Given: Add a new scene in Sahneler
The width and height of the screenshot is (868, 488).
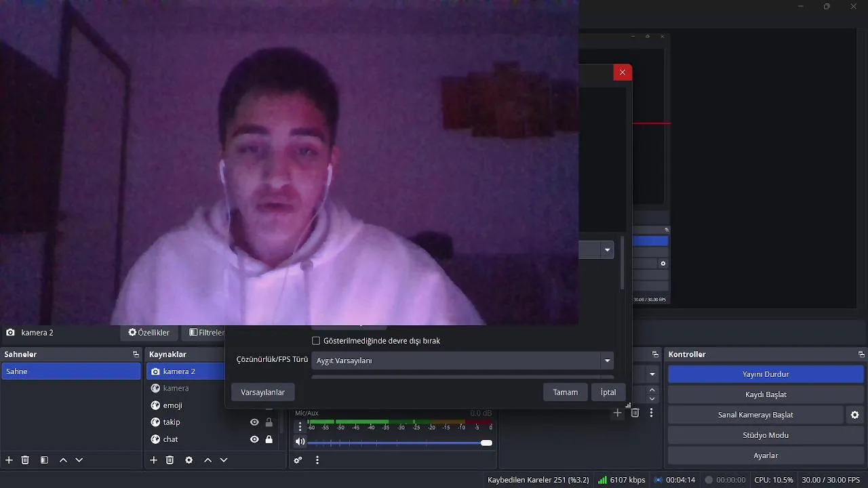Looking at the screenshot, I should point(9,460).
